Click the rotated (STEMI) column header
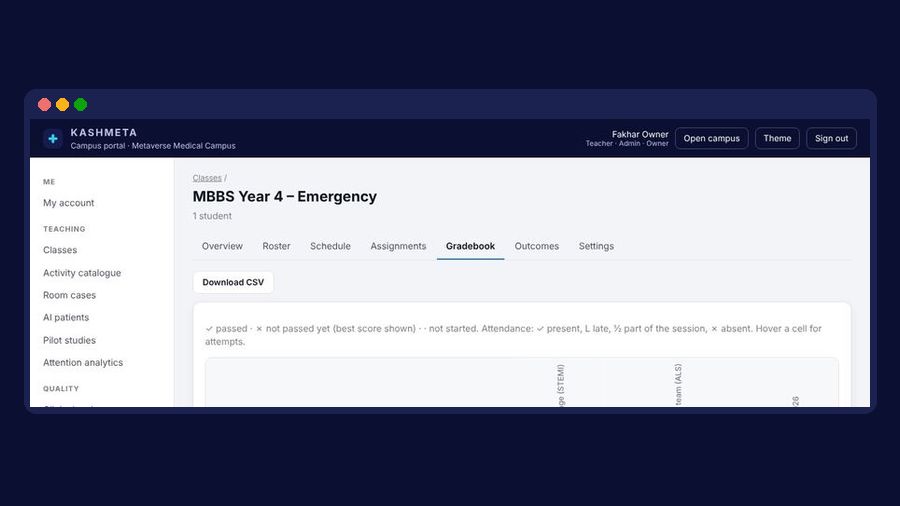 pyautogui.click(x=561, y=385)
